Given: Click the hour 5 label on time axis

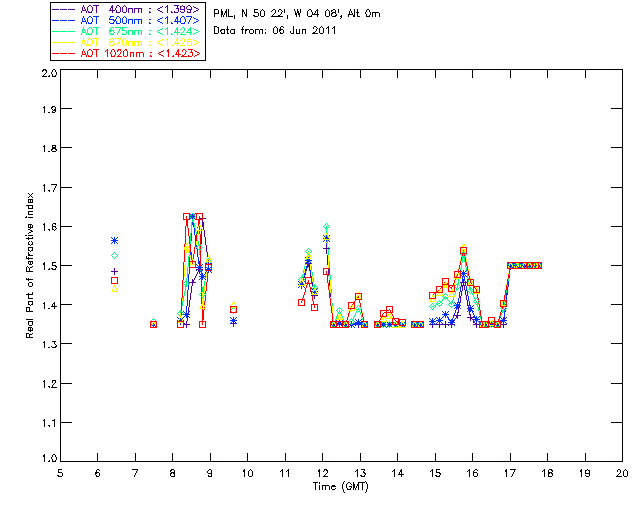Looking at the screenshot, I should (60, 473).
